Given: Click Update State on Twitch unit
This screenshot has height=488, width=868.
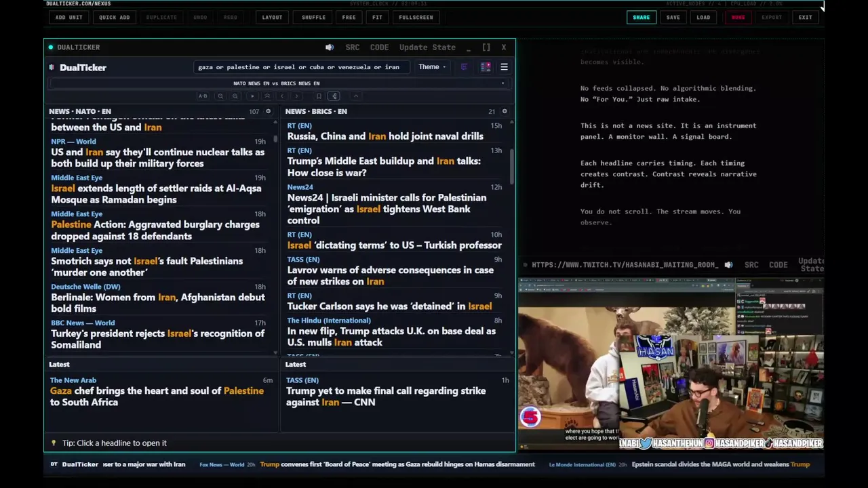Looking at the screenshot, I should pyautogui.click(x=811, y=265).
